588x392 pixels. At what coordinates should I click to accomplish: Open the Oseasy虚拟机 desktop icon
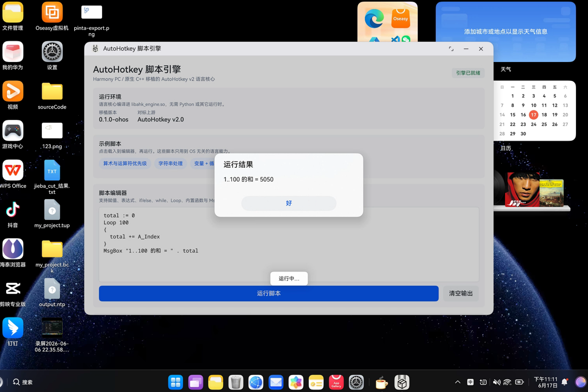coord(52,13)
